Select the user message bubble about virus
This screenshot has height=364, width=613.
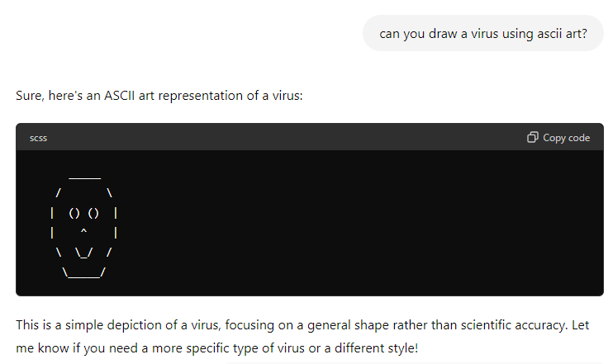(x=483, y=34)
